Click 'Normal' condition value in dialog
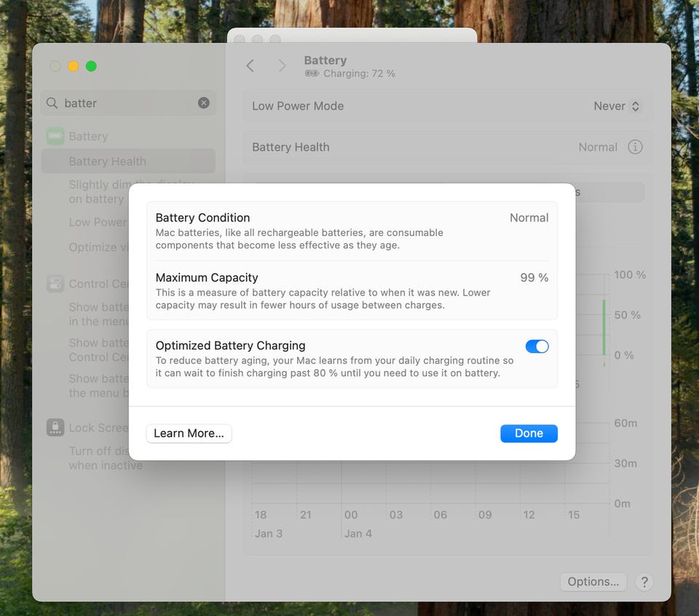699x616 pixels. point(529,218)
